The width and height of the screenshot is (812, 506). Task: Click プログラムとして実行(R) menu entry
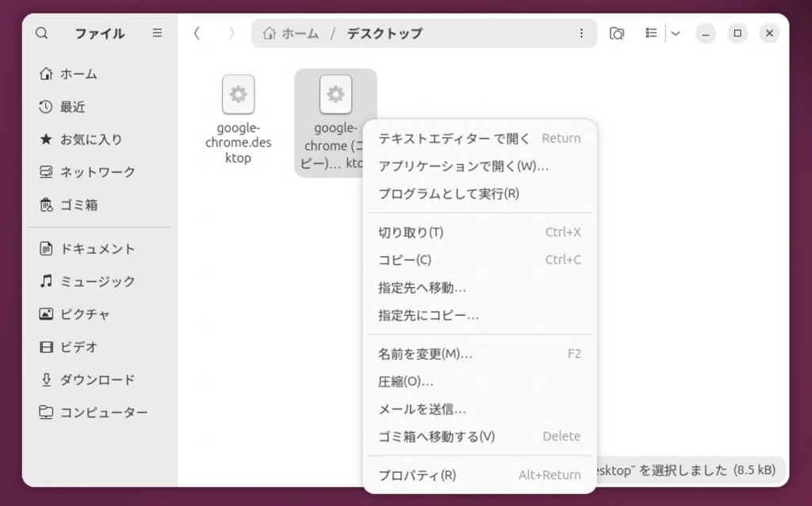pyautogui.click(x=448, y=194)
